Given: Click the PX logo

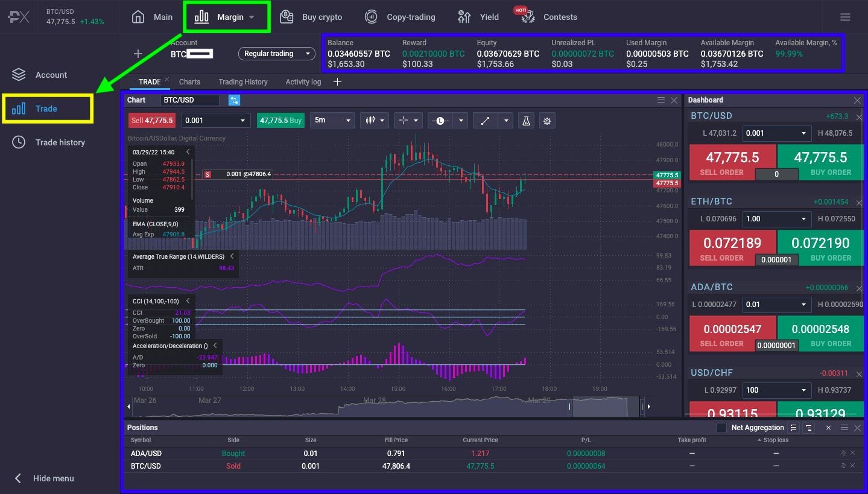Looking at the screenshot, I should [19, 17].
